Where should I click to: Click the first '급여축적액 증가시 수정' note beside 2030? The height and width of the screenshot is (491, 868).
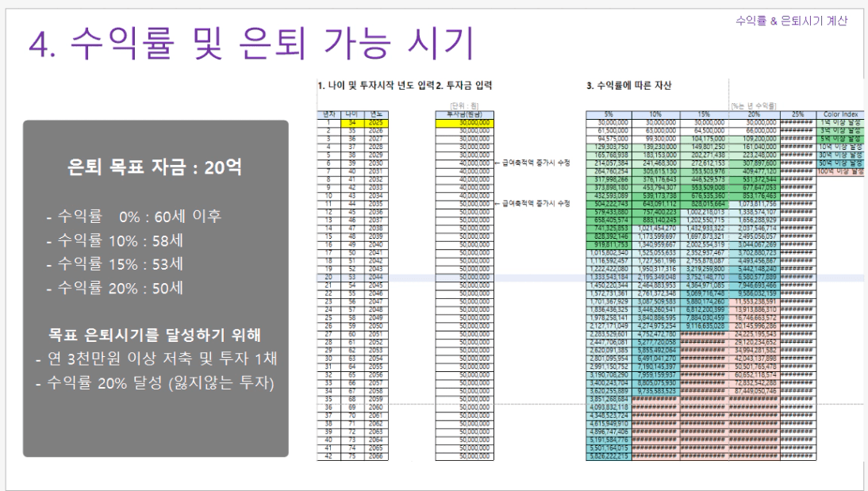click(532, 163)
